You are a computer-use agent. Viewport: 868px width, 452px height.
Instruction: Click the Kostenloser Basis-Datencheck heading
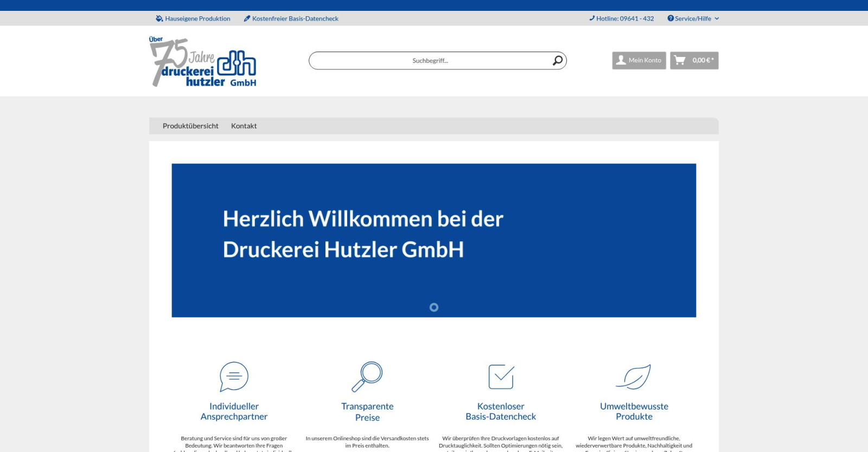(x=501, y=411)
